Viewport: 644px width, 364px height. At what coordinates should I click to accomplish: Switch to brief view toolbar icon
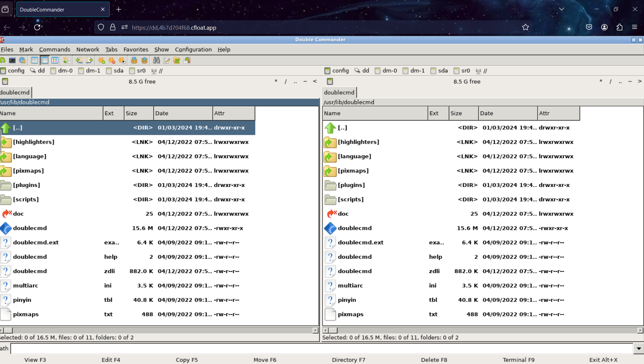(34, 60)
